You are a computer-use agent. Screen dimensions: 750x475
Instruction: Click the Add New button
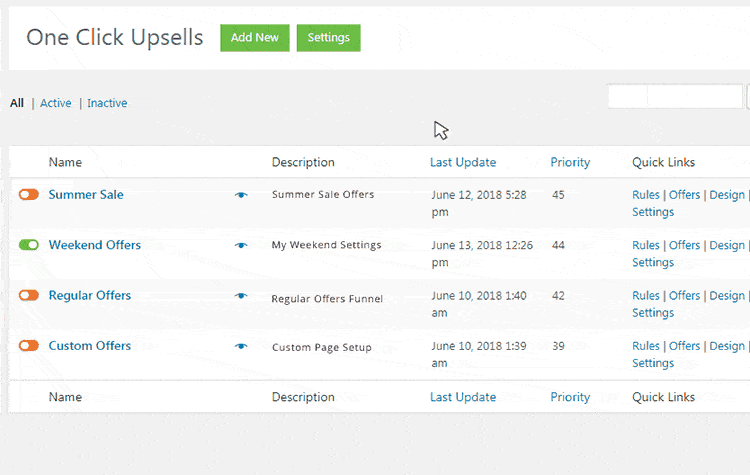click(x=255, y=38)
